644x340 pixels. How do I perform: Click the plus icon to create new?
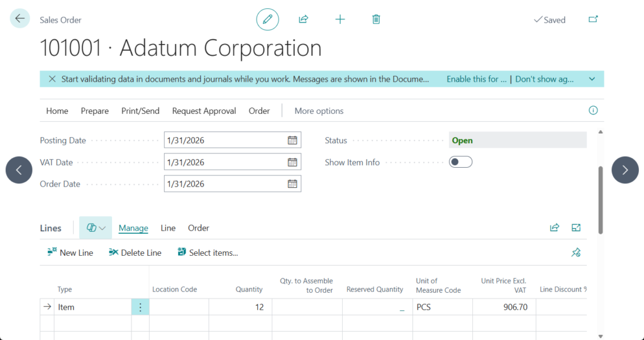coord(340,19)
